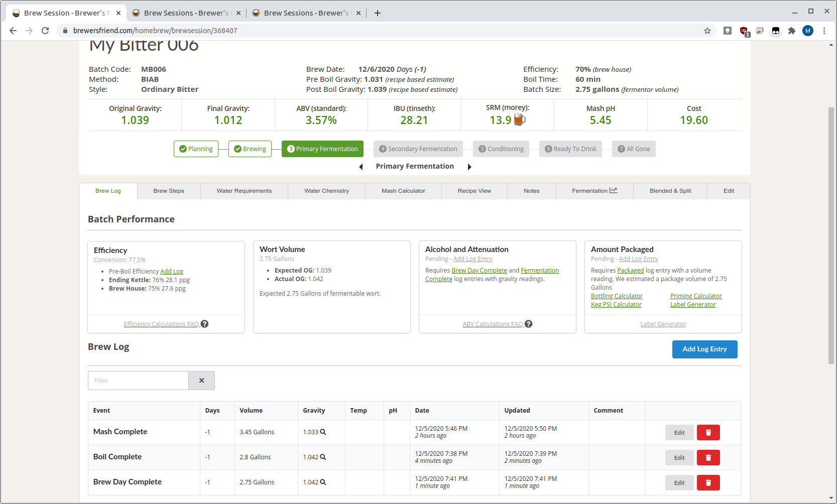
Task: Switch to the Water Chemistry tab
Action: coord(326,191)
